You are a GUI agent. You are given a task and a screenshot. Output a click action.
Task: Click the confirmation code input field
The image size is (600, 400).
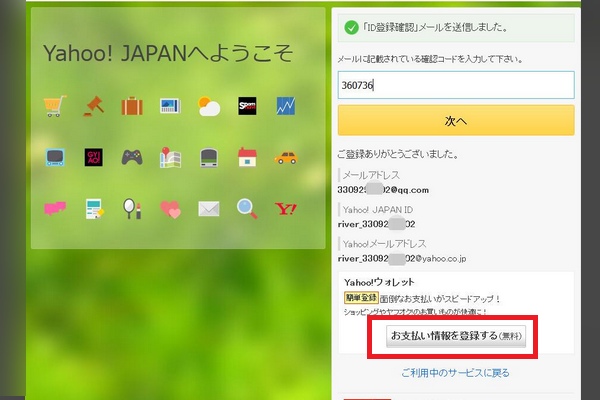(455, 86)
